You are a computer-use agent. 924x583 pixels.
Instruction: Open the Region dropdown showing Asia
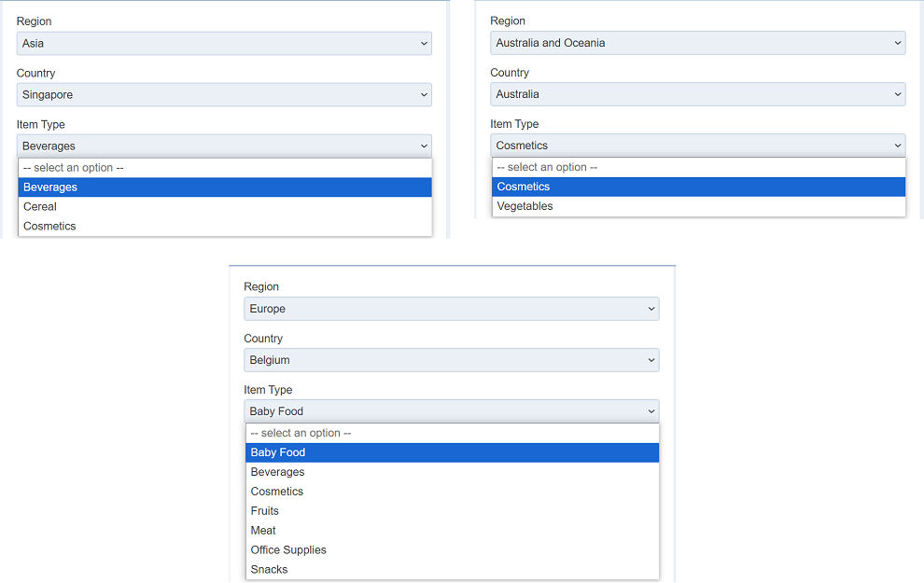point(224,43)
